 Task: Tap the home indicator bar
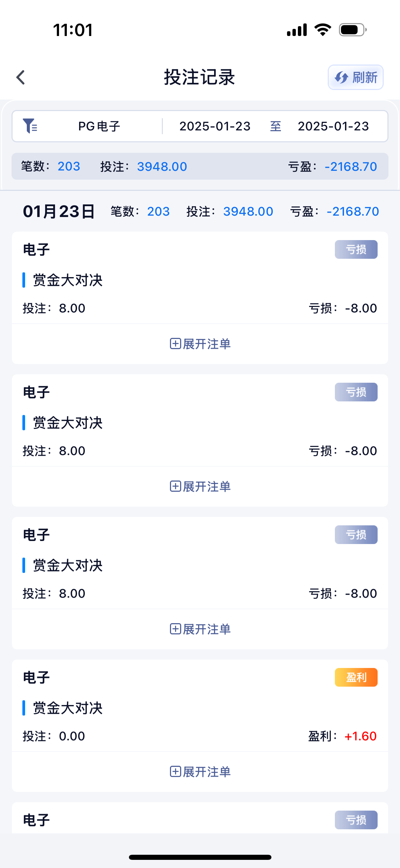[200, 857]
